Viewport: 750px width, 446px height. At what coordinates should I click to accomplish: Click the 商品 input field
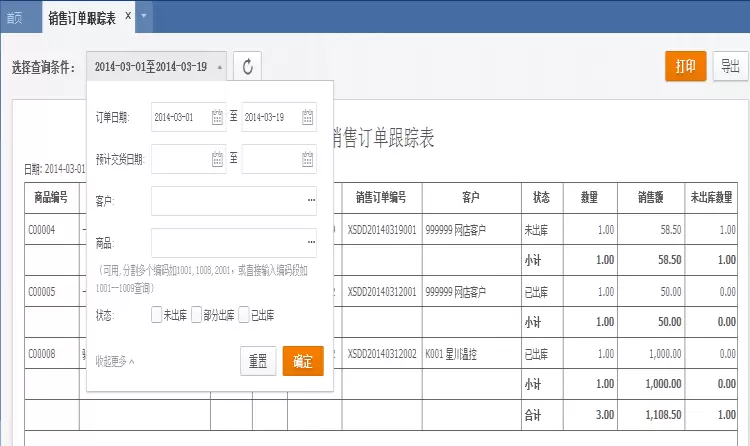pos(234,243)
